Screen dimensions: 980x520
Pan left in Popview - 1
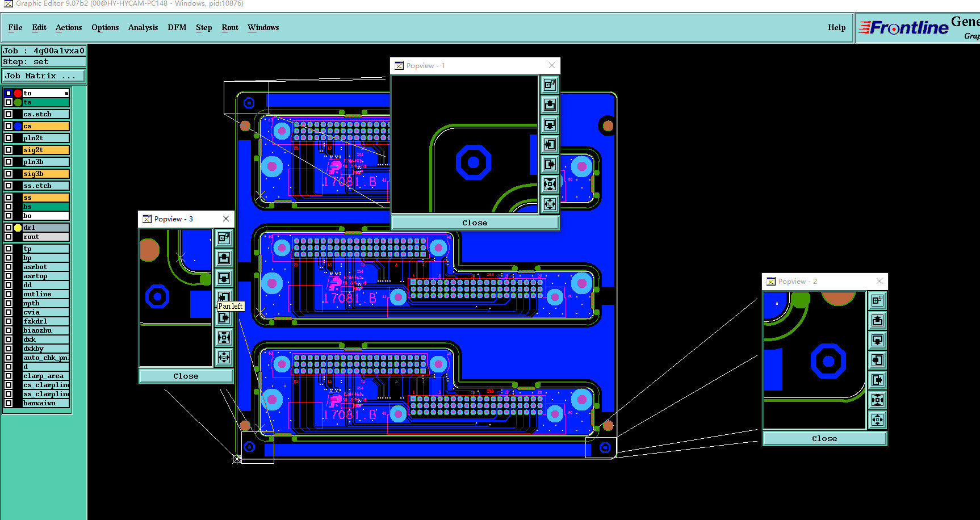550,144
